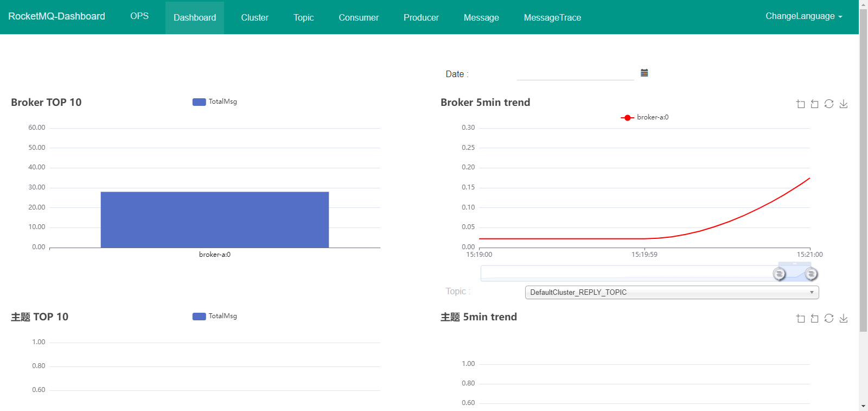Expand the Topic selector showing DefaultCluster_REPLY_TOPIC
Viewport: 868px width, 411px height.
(672, 292)
